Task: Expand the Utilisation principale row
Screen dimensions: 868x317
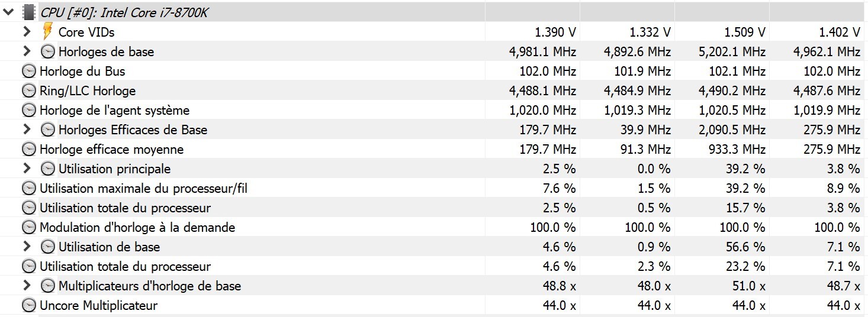Action: click(27, 169)
